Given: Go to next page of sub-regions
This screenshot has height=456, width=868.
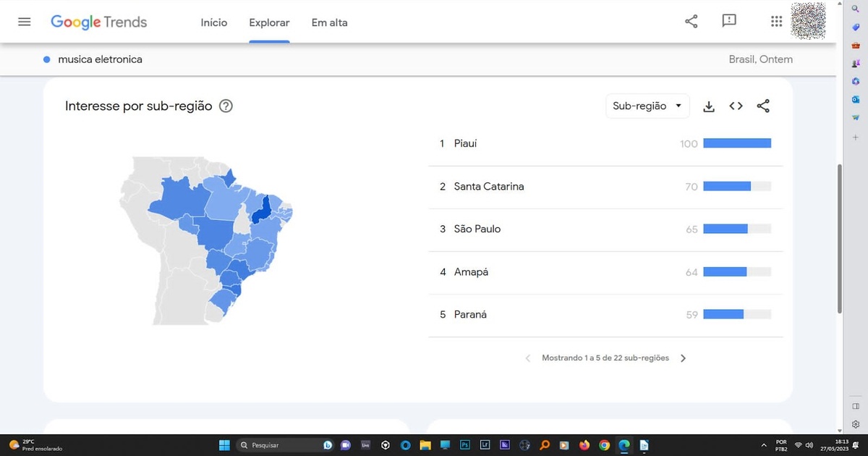Looking at the screenshot, I should point(683,358).
